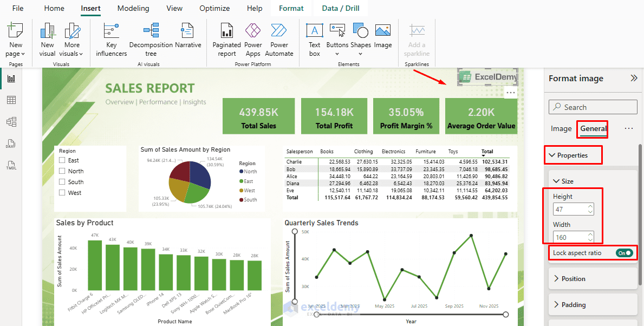Turn off Lock aspect ratio toggle

coord(624,253)
